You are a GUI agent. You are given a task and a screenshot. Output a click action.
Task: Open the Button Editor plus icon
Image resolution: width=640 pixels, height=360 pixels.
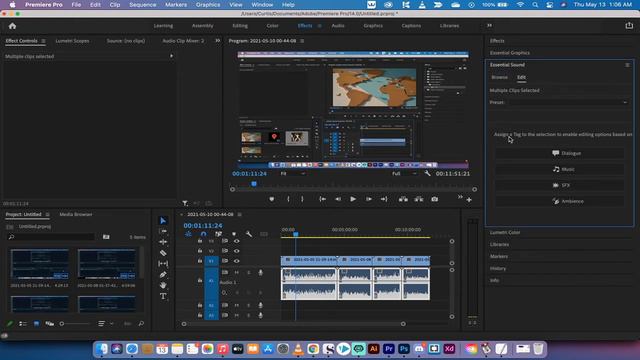469,200
